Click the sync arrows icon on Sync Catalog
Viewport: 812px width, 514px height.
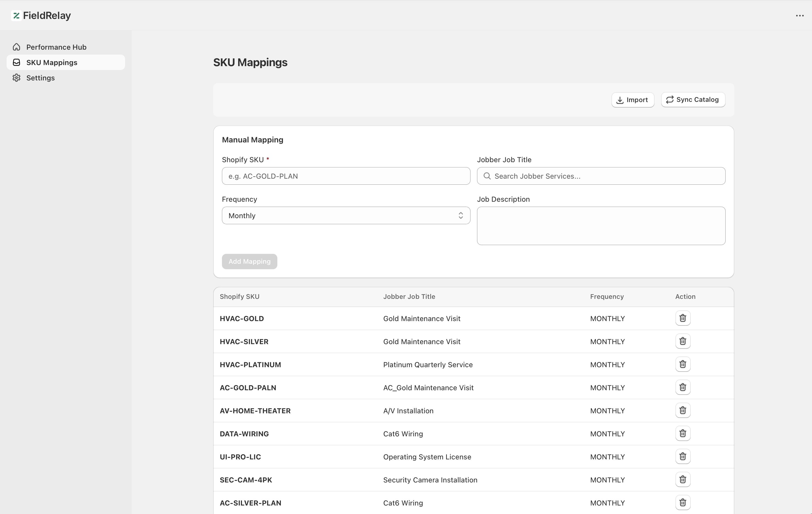coord(670,100)
